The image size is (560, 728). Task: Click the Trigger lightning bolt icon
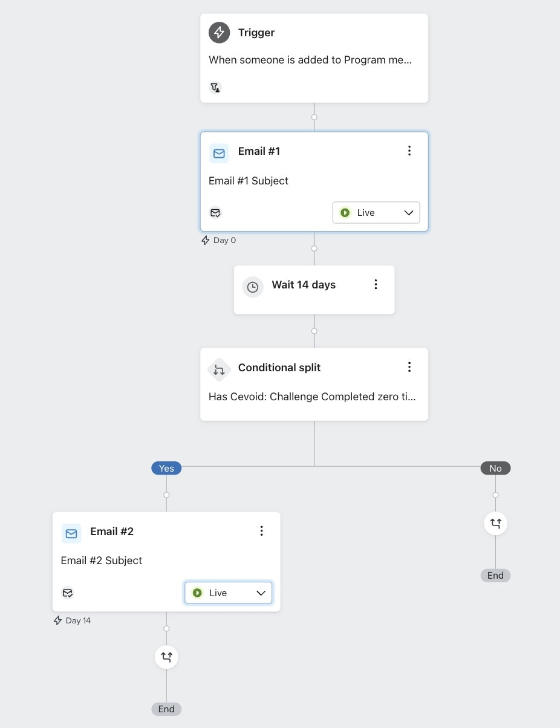[219, 33]
